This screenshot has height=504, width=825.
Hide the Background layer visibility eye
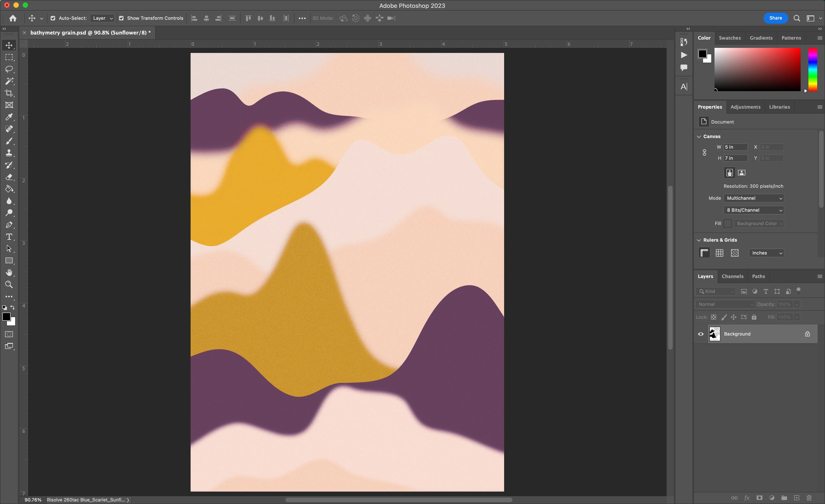point(701,334)
